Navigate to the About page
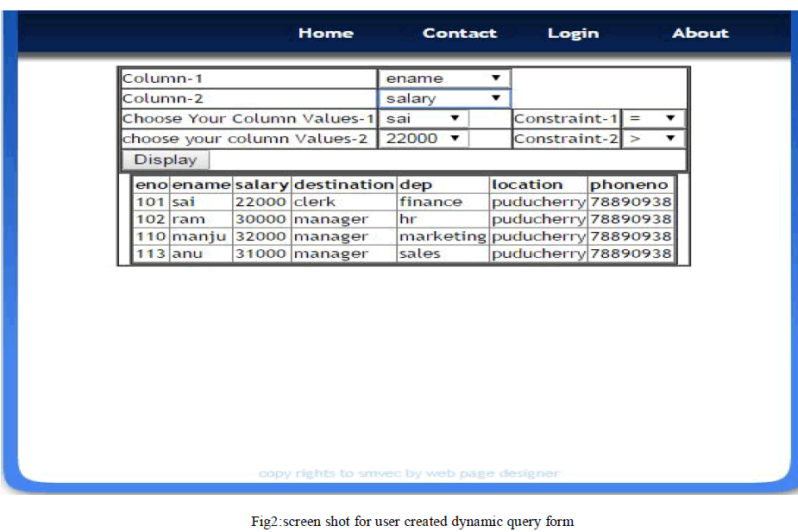 [700, 33]
